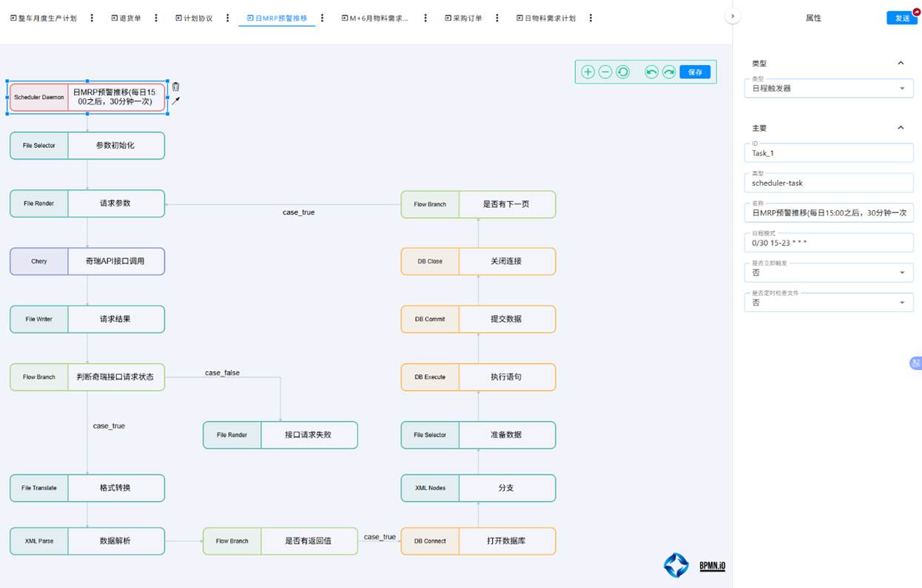Delete the selected Scheduler Daemon node
Image resolution: width=922 pixels, height=588 pixels.
click(175, 87)
